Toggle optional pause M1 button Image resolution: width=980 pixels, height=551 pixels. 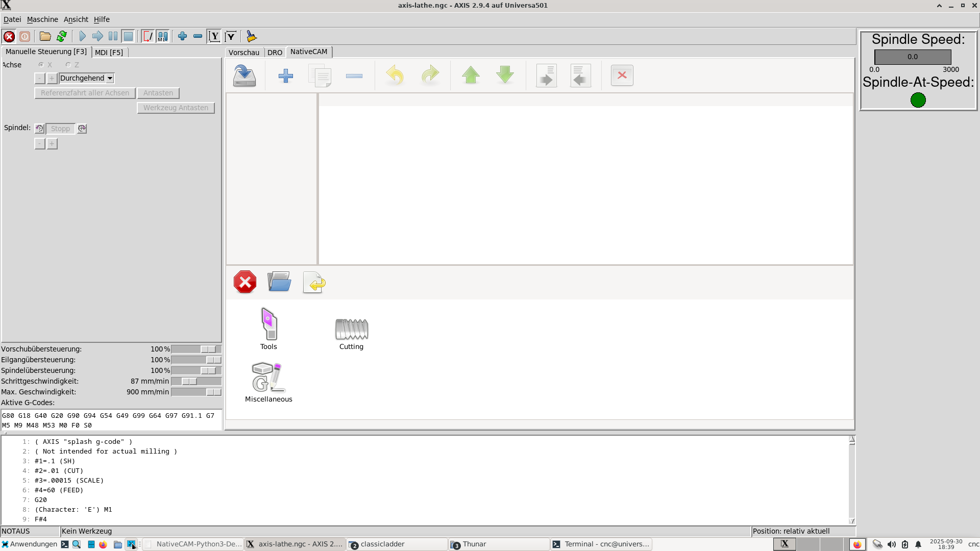162,36
